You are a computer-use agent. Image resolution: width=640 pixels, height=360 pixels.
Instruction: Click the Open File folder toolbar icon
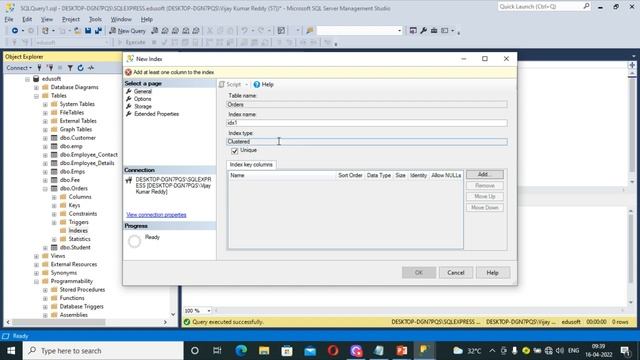[77, 31]
